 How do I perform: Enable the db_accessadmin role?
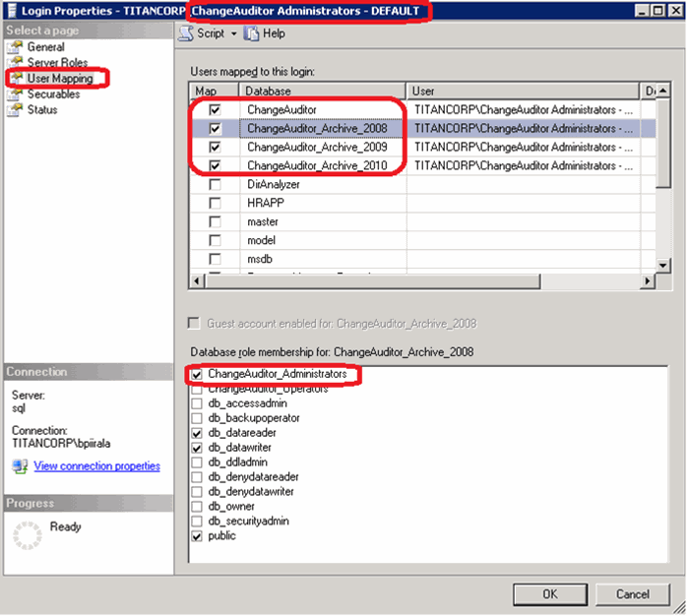(197, 403)
